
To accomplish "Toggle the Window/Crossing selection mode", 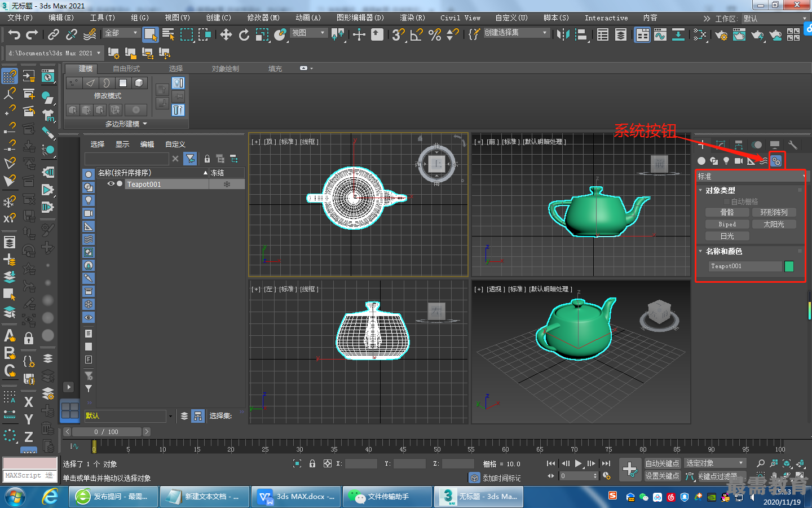I will 205,35.
